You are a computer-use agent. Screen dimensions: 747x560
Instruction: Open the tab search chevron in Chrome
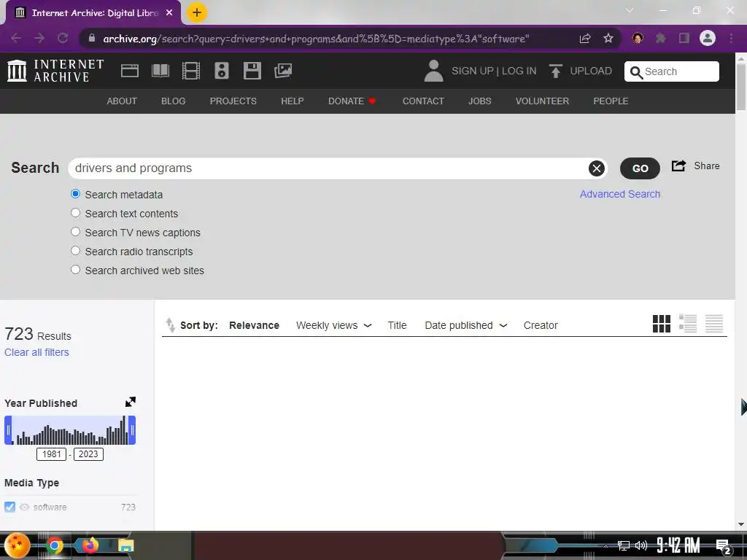pos(630,10)
